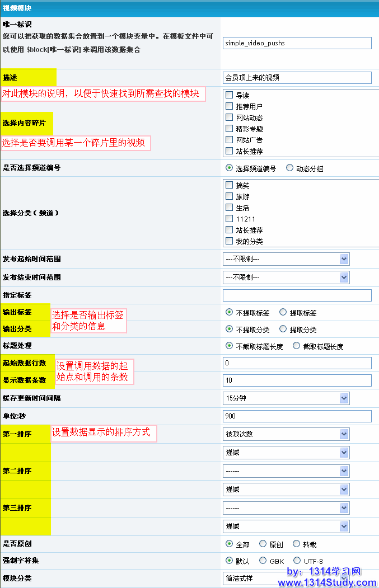Expand the 缓存更新时间间隔 dropdown showing 15分钟
This screenshot has height=588, width=379.
(286, 398)
